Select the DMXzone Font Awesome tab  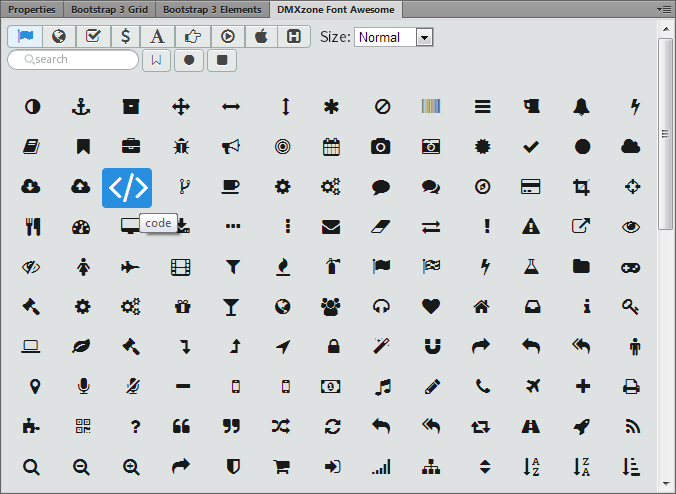coord(335,9)
